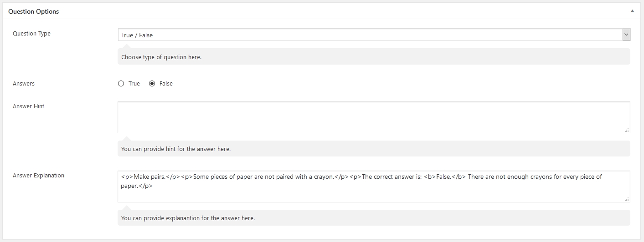Click the "Question Type" field label

click(x=31, y=34)
